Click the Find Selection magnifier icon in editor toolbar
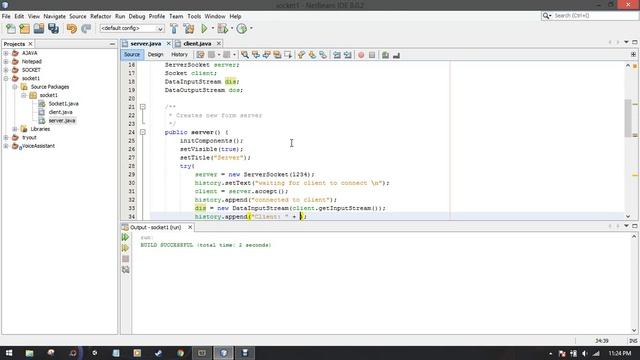 [245, 55]
